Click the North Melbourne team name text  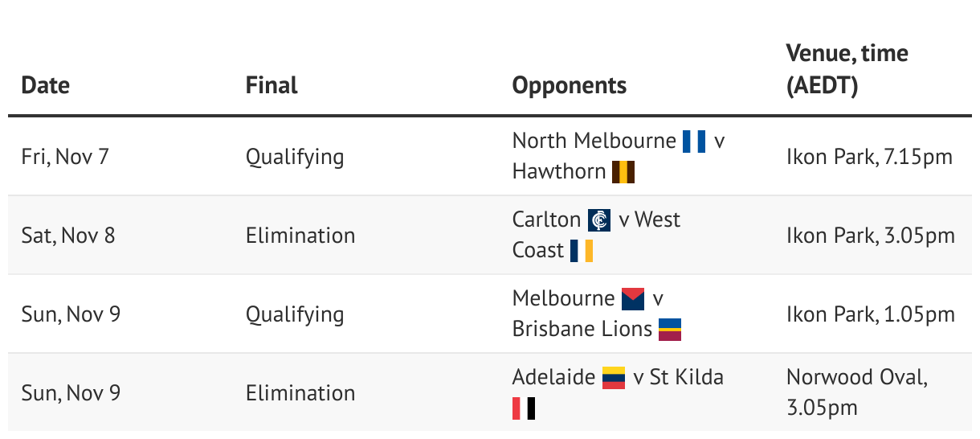(594, 141)
